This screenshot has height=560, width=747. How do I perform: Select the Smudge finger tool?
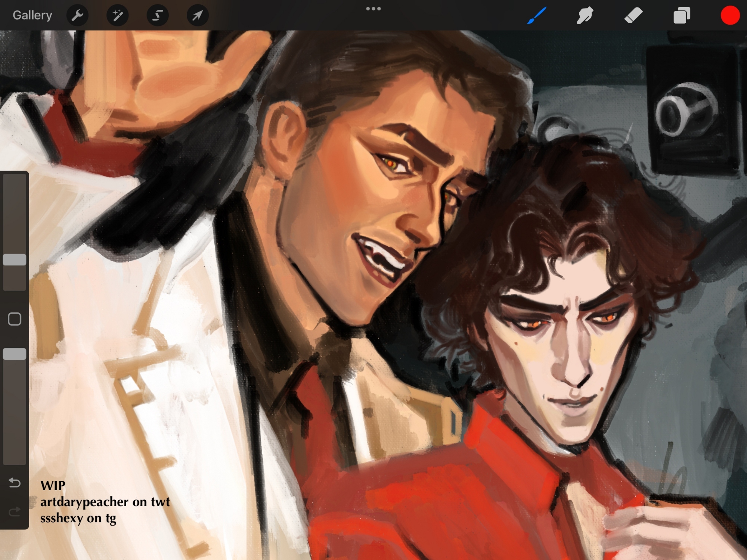(x=585, y=16)
